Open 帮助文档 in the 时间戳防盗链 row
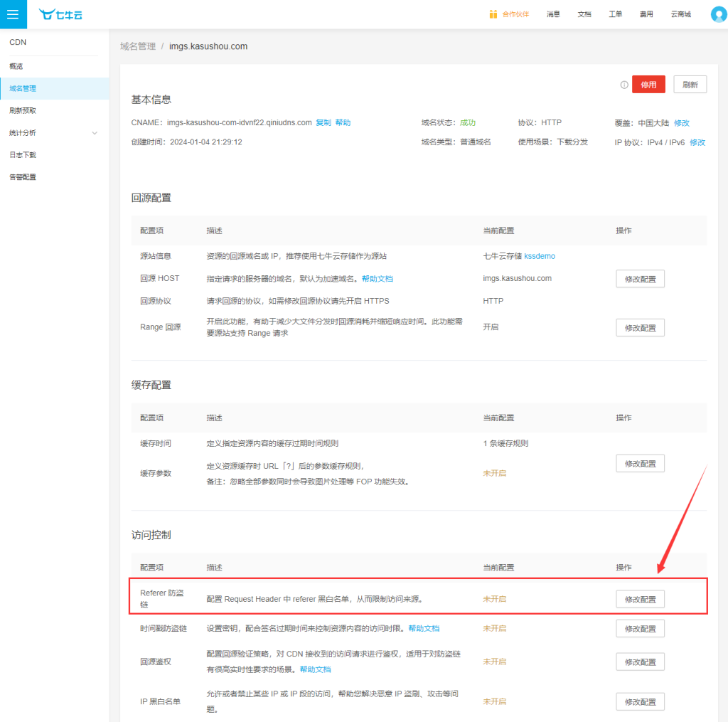The width and height of the screenshot is (728, 722). point(424,629)
